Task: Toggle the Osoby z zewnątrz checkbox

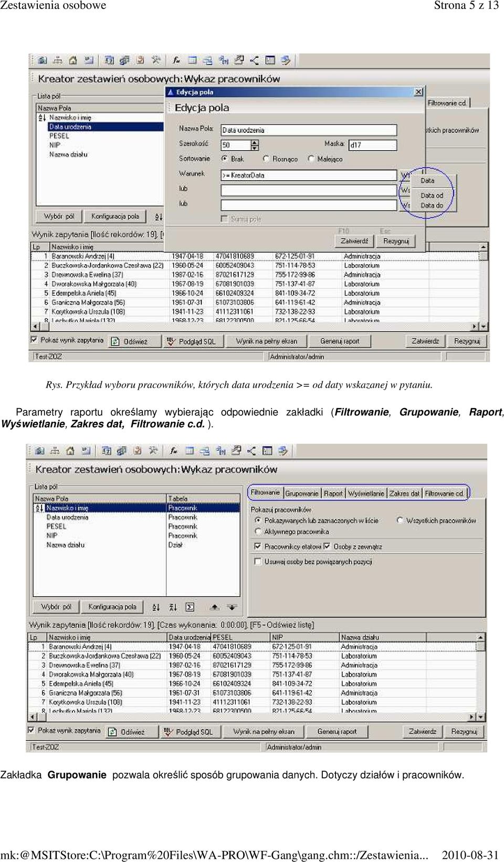Action: [x=327, y=546]
